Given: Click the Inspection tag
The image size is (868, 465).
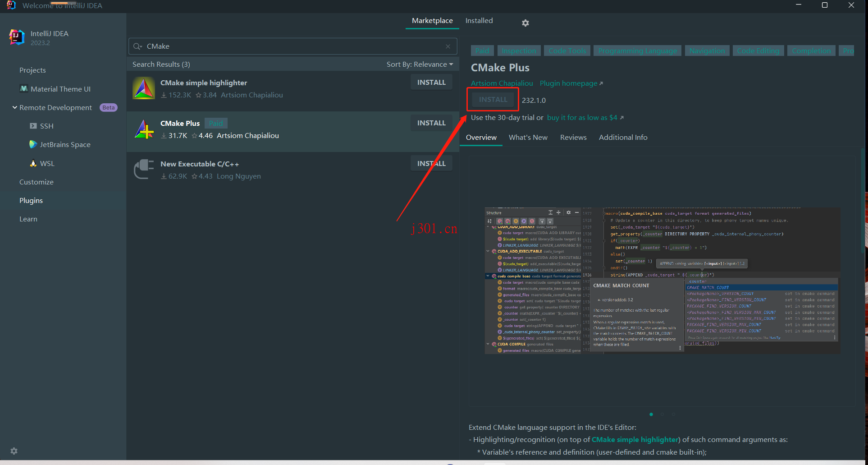Looking at the screenshot, I should (519, 51).
